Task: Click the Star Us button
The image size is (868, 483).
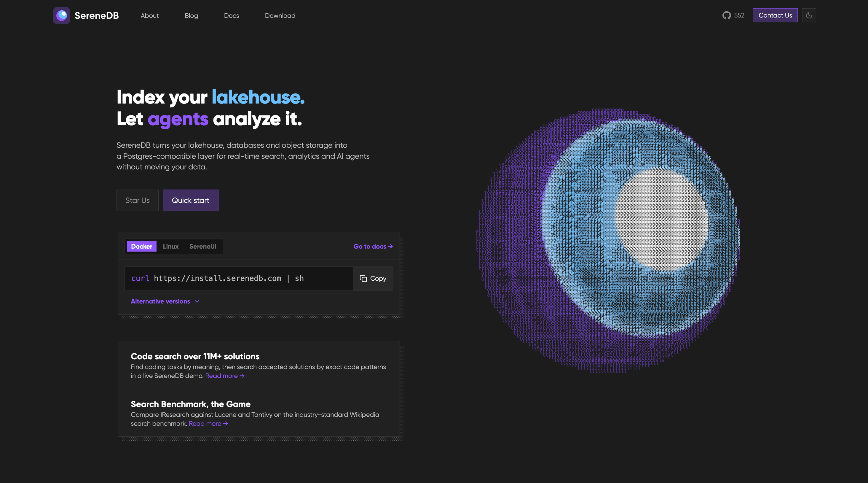Action: click(138, 200)
